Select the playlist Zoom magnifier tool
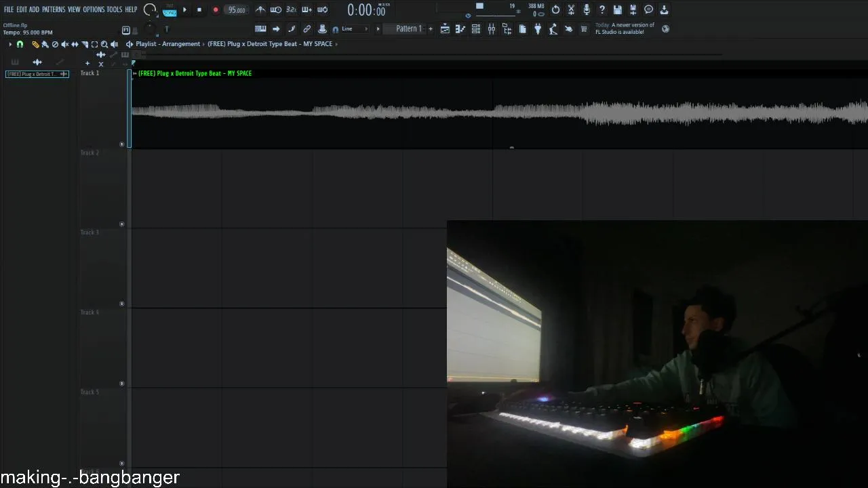Image resolution: width=868 pixels, height=488 pixels. pyautogui.click(x=104, y=44)
